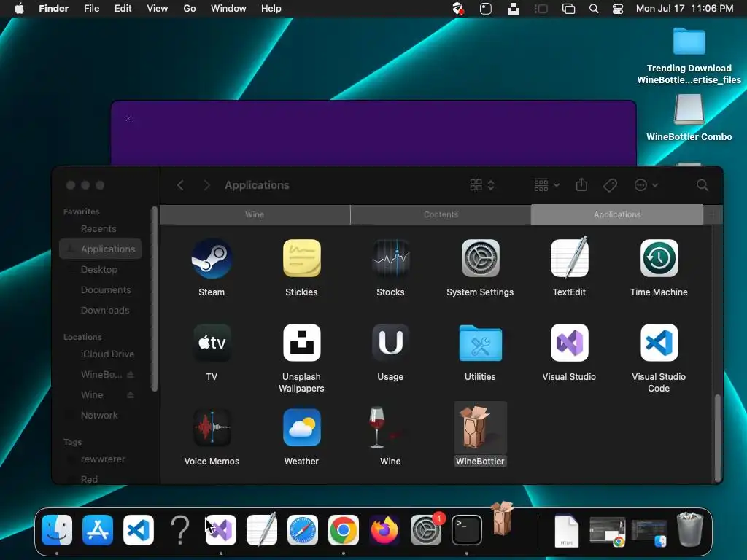The width and height of the screenshot is (747, 560).
Task: Click the date and time in menu bar
Action: (684, 9)
